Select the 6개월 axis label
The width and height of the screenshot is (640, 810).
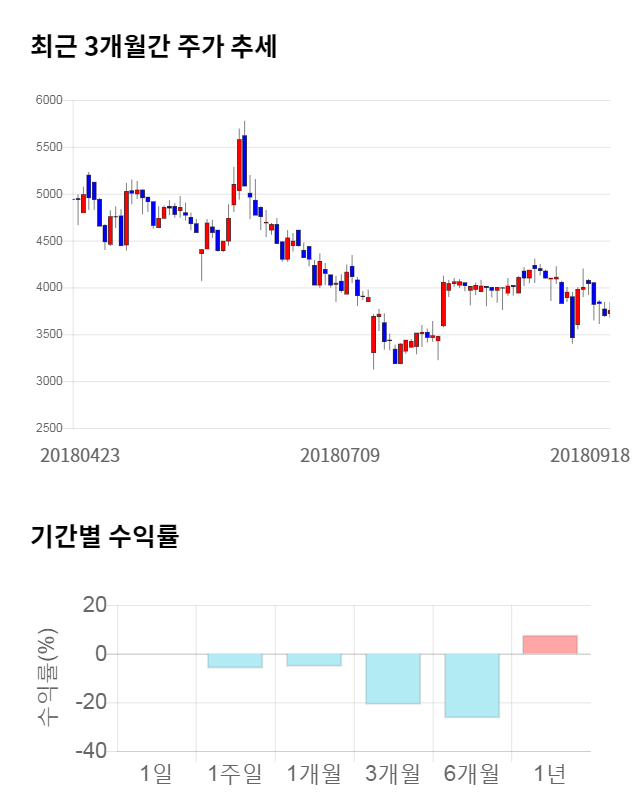tap(471, 773)
